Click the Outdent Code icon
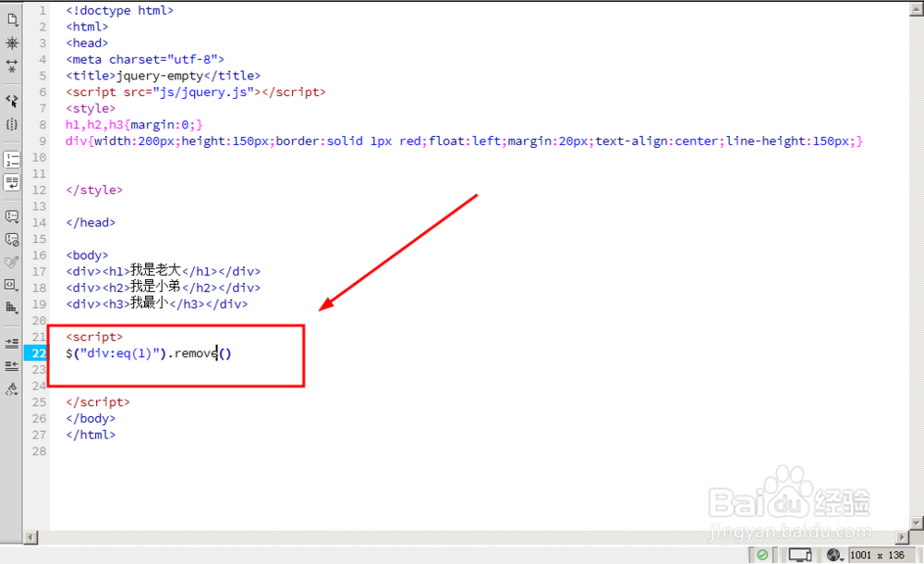 [12, 366]
